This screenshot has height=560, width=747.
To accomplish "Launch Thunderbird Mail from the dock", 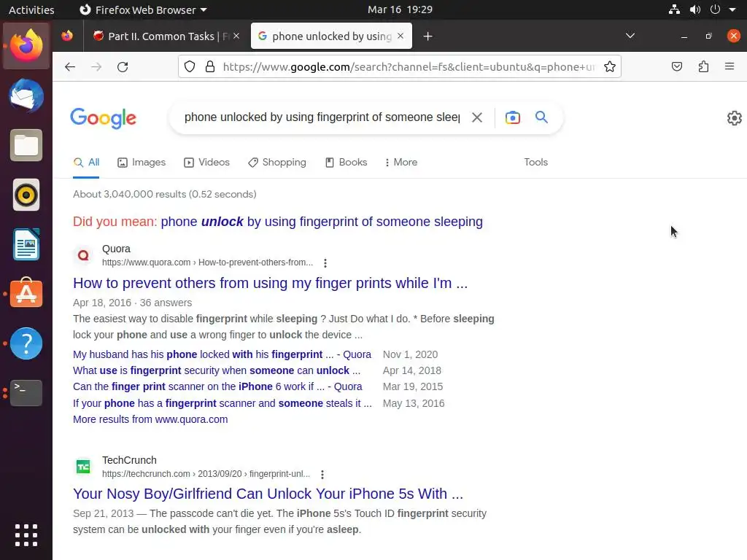I will point(26,96).
